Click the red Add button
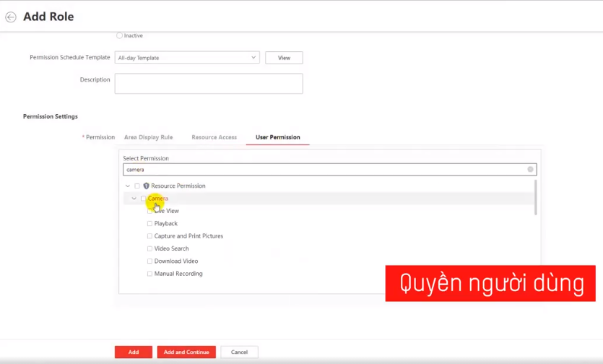The height and width of the screenshot is (364, 603). pyautogui.click(x=134, y=352)
